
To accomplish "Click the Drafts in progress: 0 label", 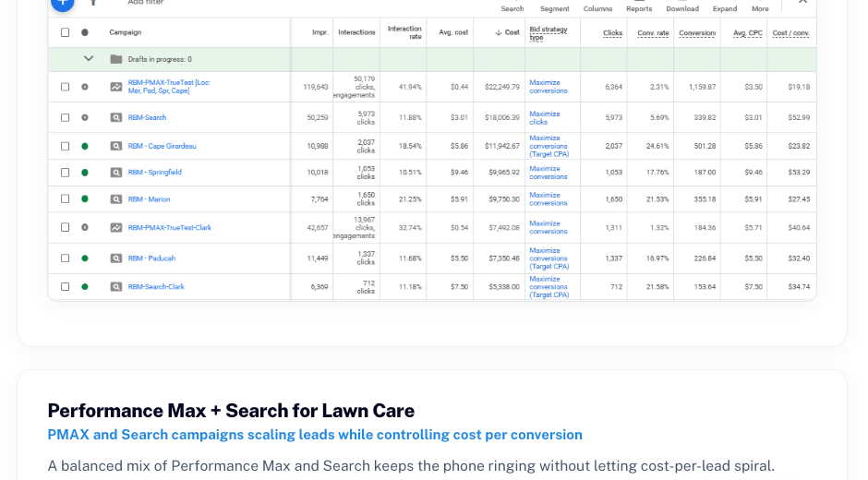I will 160,59.
